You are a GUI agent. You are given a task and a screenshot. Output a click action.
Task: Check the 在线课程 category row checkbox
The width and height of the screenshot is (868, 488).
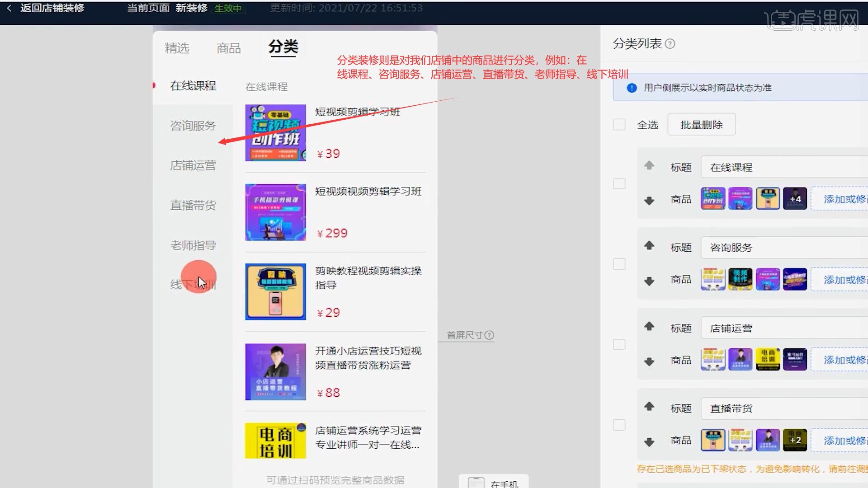pos(619,183)
